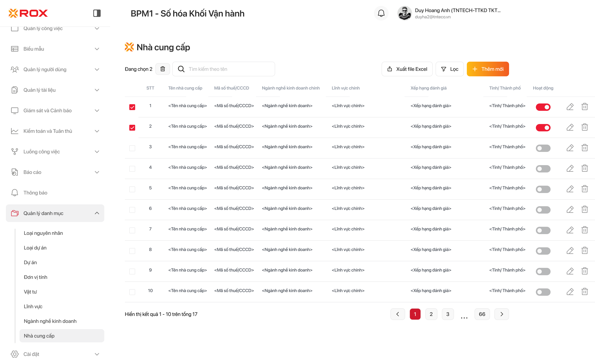The height and width of the screenshot is (364, 595).
Task: Collapse sidebar using panel toggle icon
Action: (97, 13)
